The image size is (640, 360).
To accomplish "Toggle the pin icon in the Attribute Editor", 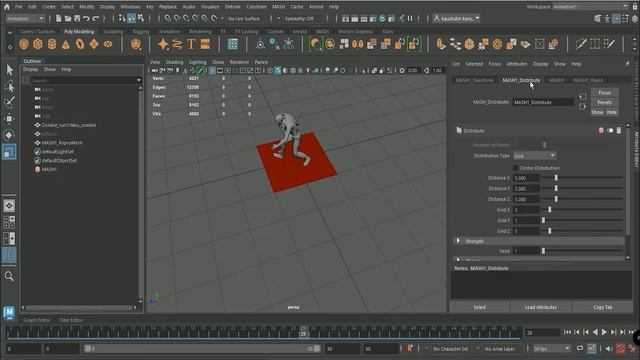I will point(627,64).
